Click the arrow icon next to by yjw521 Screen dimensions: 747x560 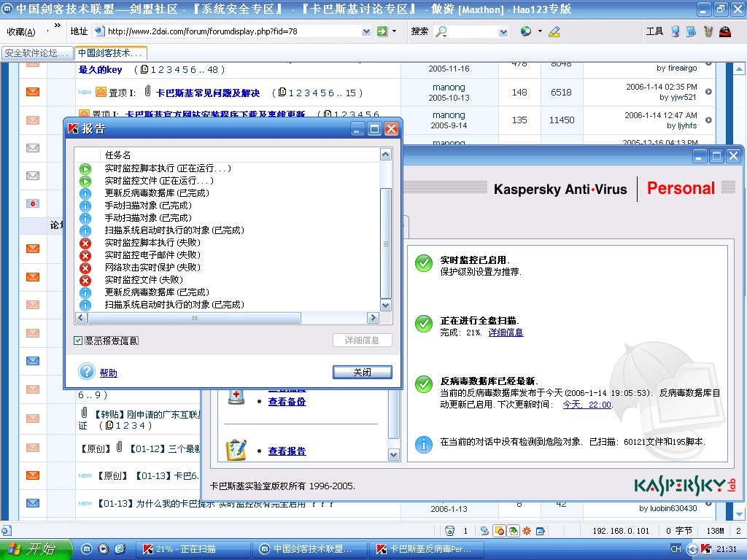[708, 91]
